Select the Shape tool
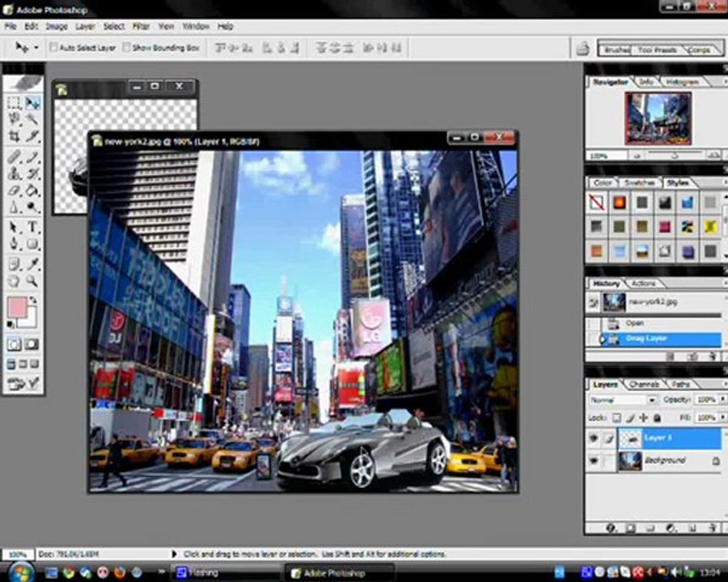 click(x=32, y=243)
